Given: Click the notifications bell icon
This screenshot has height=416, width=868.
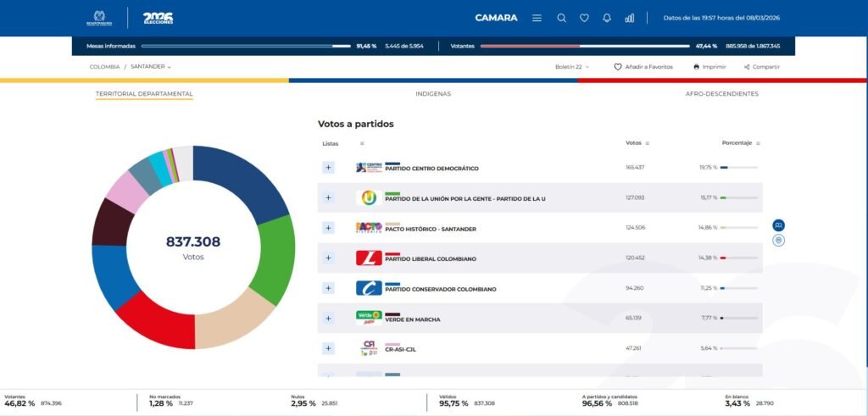Looking at the screenshot, I should 607,18.
